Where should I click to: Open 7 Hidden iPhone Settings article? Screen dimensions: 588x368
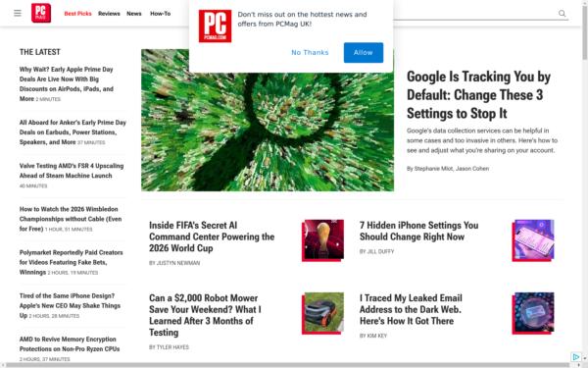coord(418,231)
